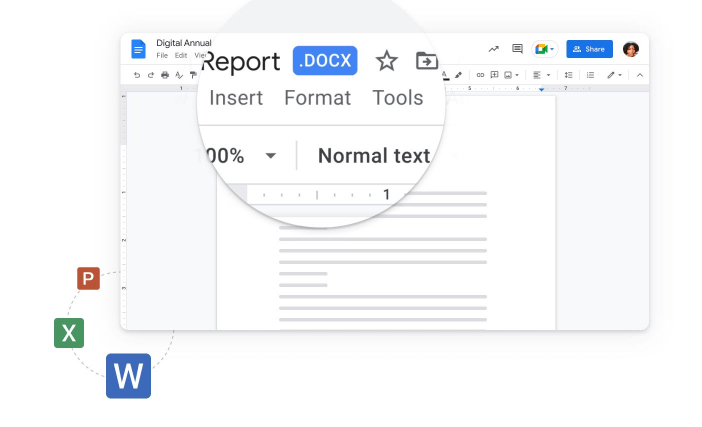The image size is (702, 427).
Task: Click the blue right indent ruler marker
Action: point(541,90)
